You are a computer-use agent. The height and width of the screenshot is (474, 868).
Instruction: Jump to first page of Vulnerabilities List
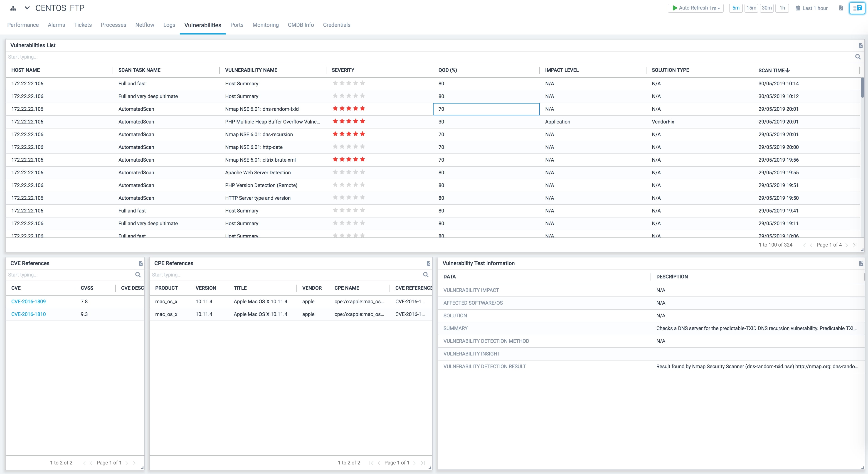coord(803,245)
